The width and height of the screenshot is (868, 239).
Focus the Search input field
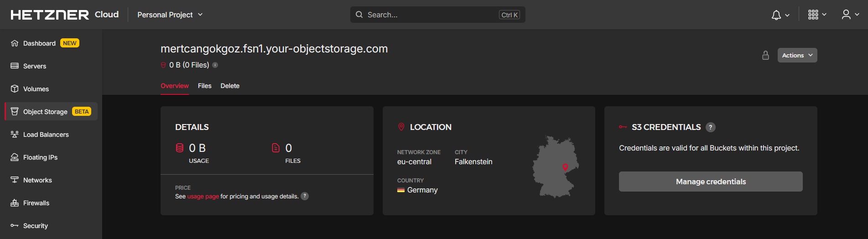tap(431, 15)
